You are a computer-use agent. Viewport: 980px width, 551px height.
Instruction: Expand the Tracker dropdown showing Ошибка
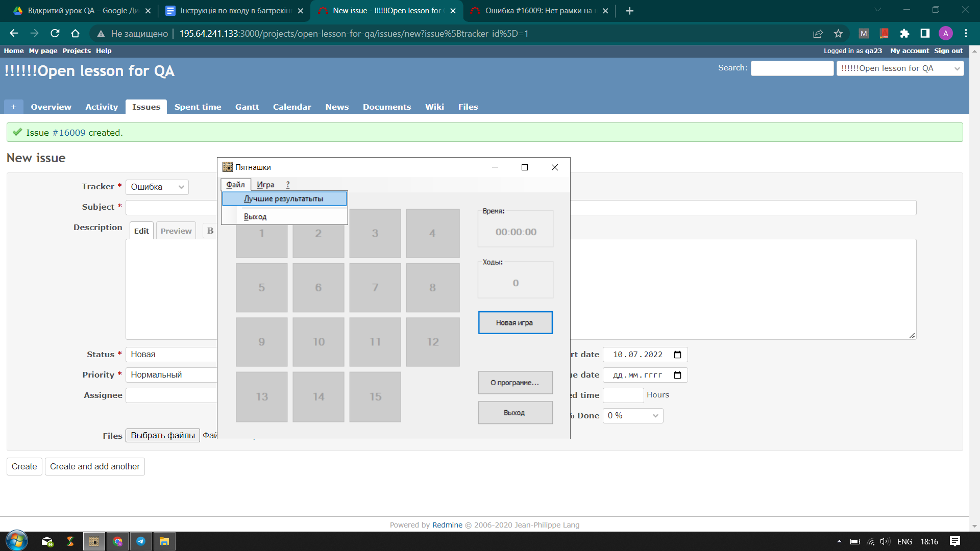(157, 187)
